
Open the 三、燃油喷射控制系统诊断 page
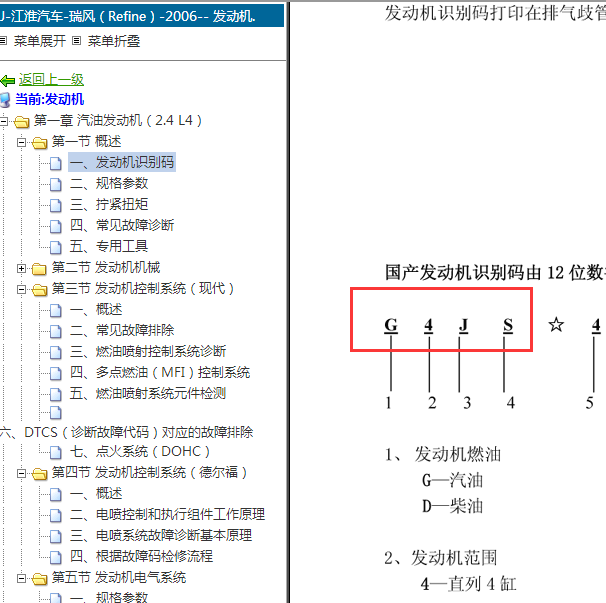coord(148,351)
